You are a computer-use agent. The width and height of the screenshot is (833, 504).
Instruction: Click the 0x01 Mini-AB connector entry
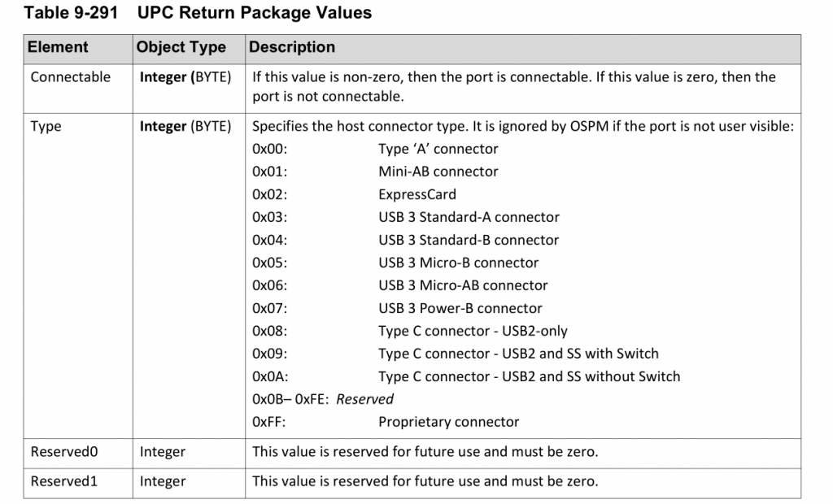tap(438, 172)
